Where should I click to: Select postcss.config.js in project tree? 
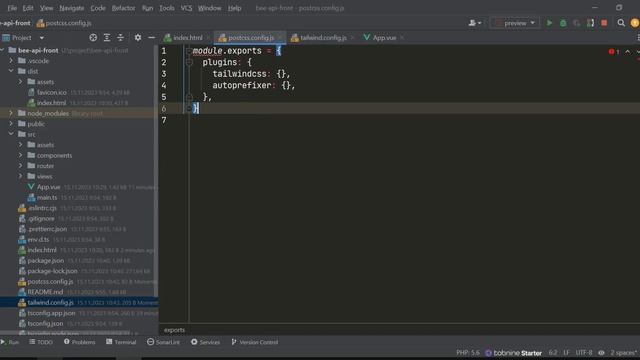click(x=50, y=282)
